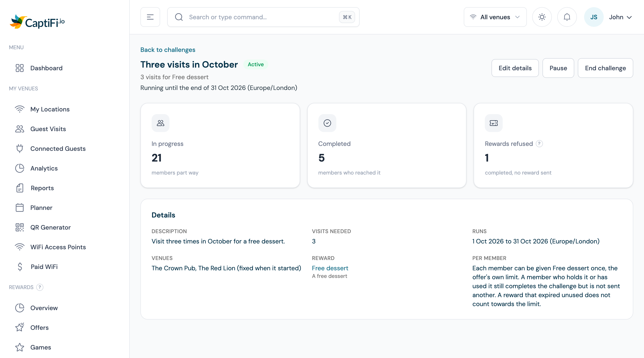Click the Paid WiFi dollar icon
644x358 pixels.
20,267
